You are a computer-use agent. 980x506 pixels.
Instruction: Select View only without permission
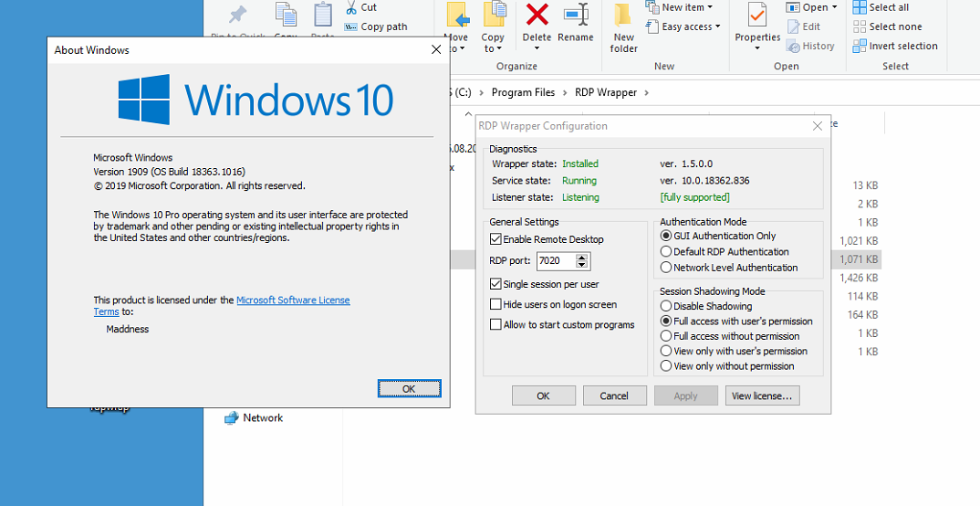tap(666, 366)
